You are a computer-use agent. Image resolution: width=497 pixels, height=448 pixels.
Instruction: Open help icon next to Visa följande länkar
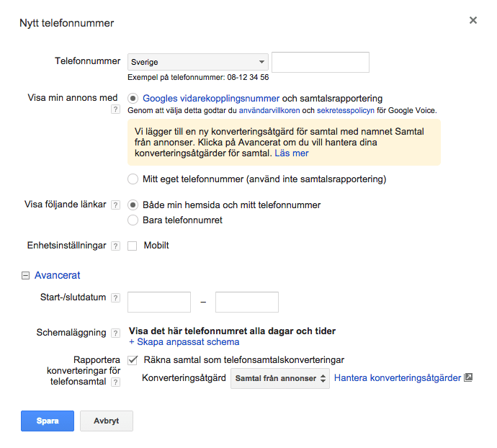tap(116, 205)
